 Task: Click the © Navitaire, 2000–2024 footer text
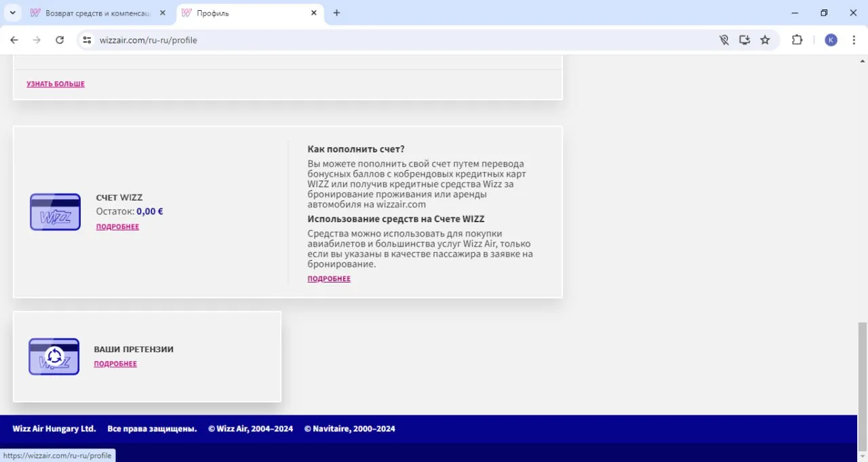350,429
